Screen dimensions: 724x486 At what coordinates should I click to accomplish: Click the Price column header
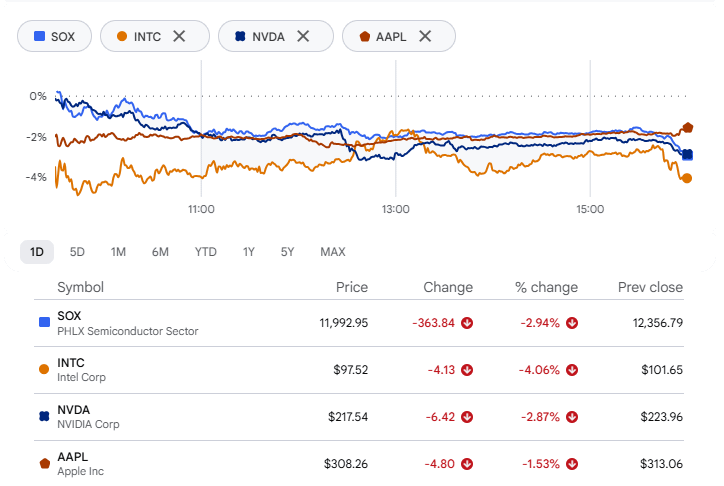tap(352, 288)
